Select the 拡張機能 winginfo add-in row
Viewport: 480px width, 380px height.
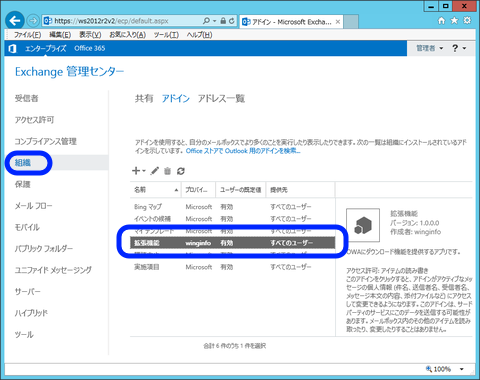(232, 243)
